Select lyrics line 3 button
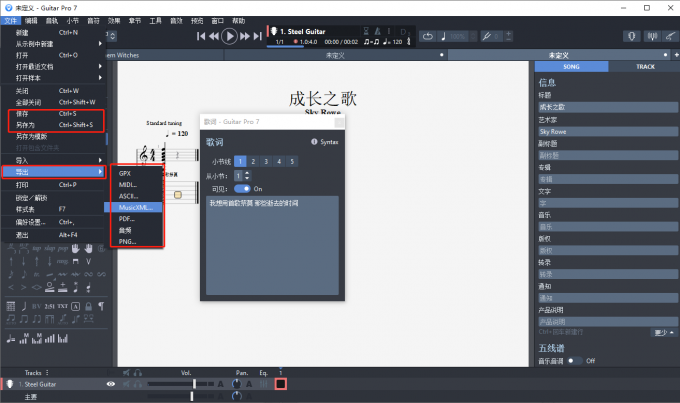The width and height of the screenshot is (680, 403). pyautogui.click(x=265, y=160)
